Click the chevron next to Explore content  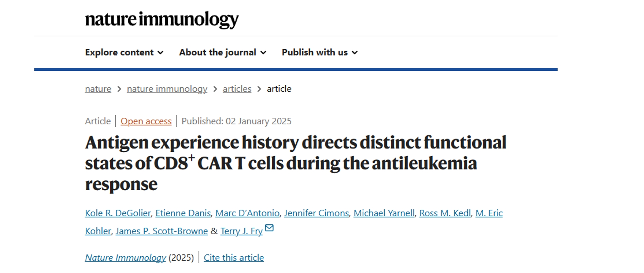click(x=161, y=52)
